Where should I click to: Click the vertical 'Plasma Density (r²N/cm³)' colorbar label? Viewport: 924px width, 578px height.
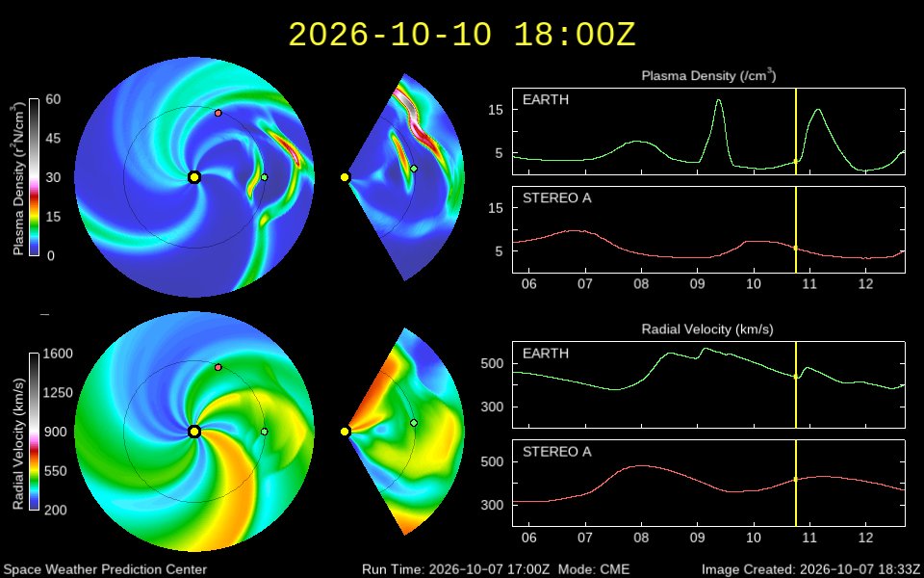(x=16, y=177)
